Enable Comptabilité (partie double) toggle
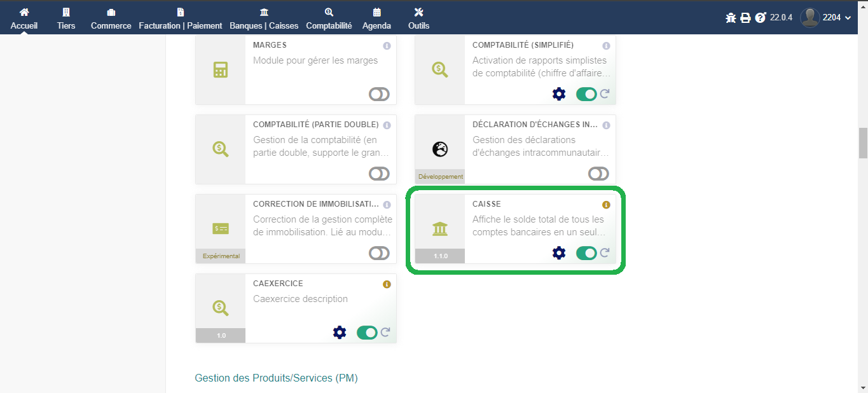This screenshot has height=393, width=868. (x=379, y=174)
